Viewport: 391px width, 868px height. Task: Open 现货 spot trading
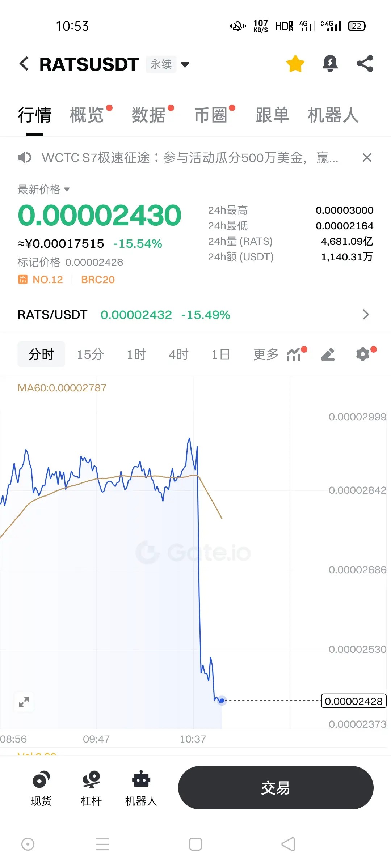point(41,788)
